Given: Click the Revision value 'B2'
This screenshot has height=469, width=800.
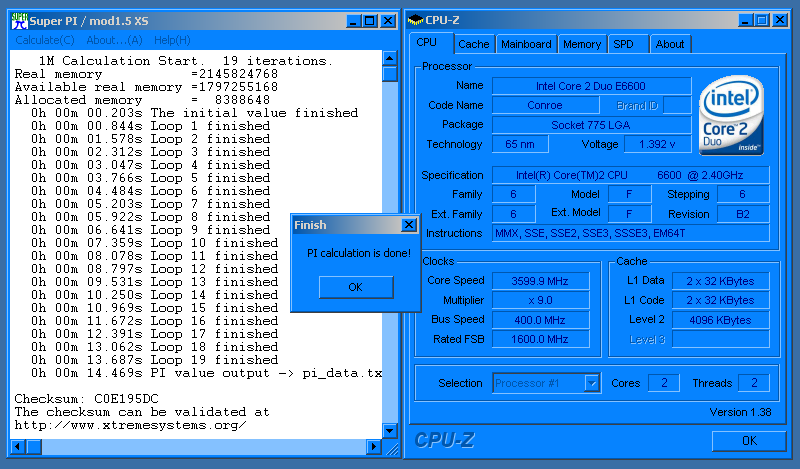Looking at the screenshot, I should click(743, 214).
